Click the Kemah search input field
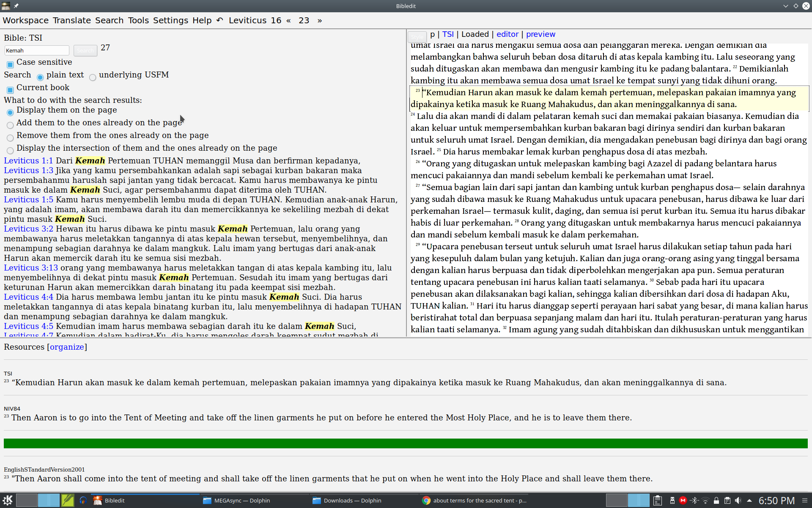This screenshot has height=508, width=812. [x=37, y=50]
